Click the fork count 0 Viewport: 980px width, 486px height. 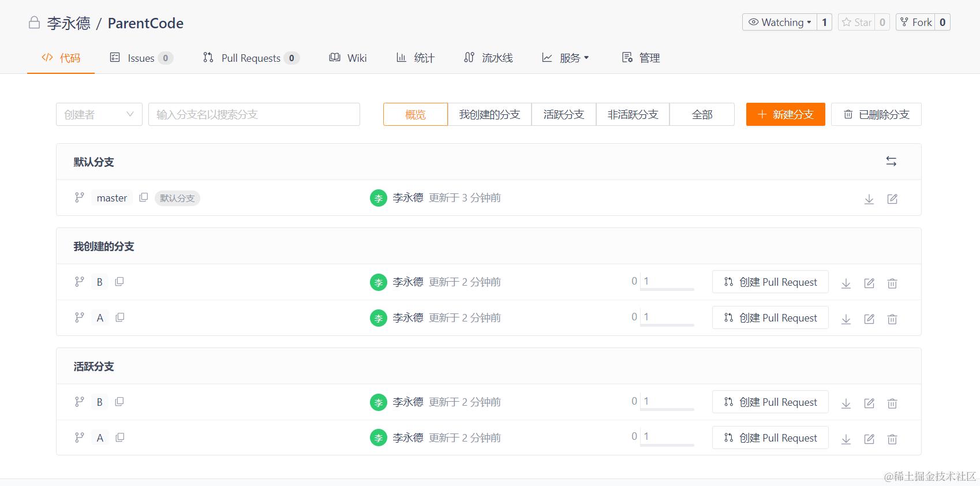(942, 22)
